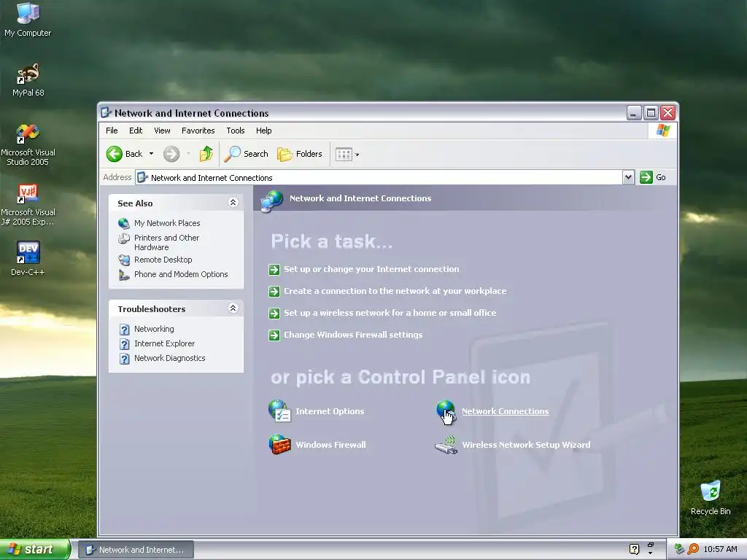Click the Search magnifier toolbar button

pyautogui.click(x=247, y=154)
